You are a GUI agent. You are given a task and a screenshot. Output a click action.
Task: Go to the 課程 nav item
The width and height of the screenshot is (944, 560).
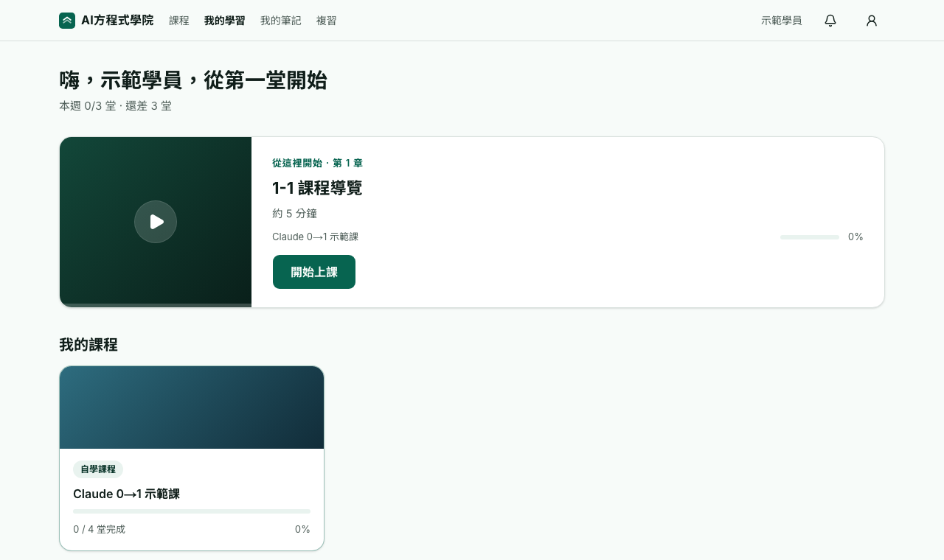click(x=179, y=21)
